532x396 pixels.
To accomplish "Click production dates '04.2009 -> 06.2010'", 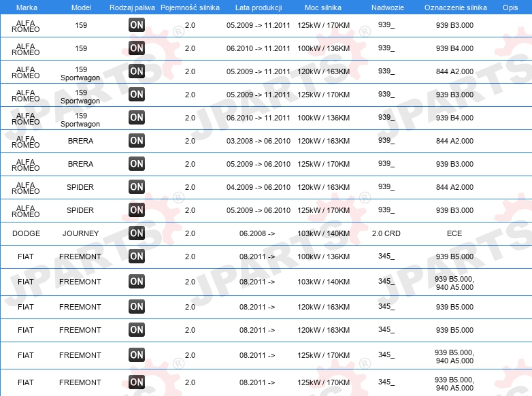I will click(x=259, y=187).
